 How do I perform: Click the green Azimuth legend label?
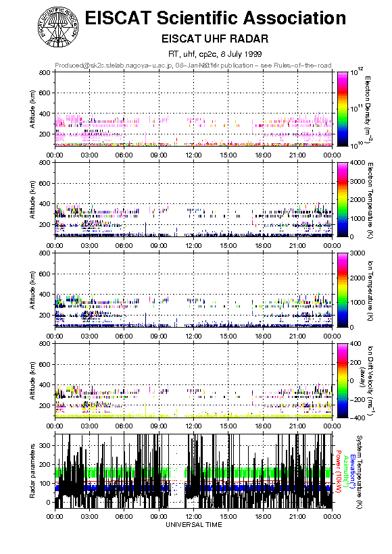(x=345, y=472)
